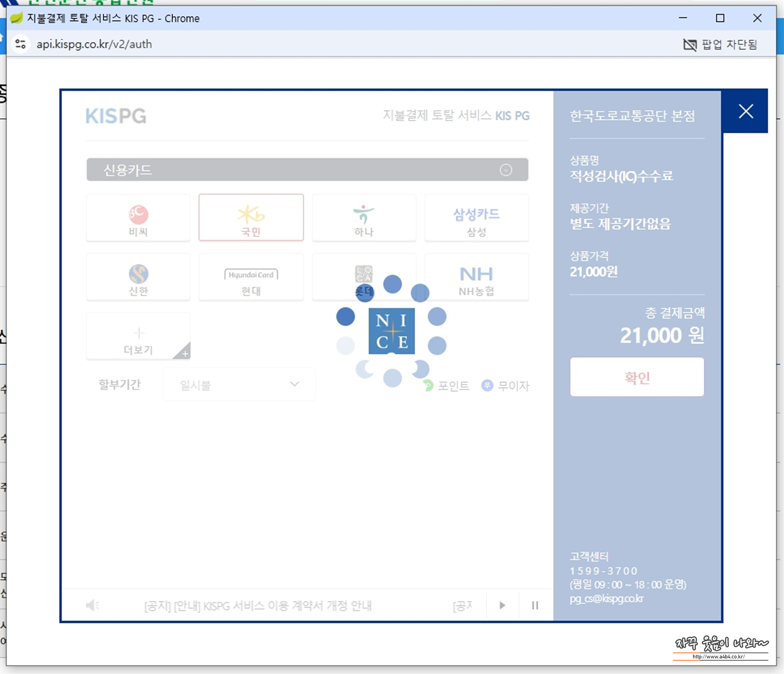Select Shinhan card option
The width and height of the screenshot is (784, 674).
coord(138,277)
